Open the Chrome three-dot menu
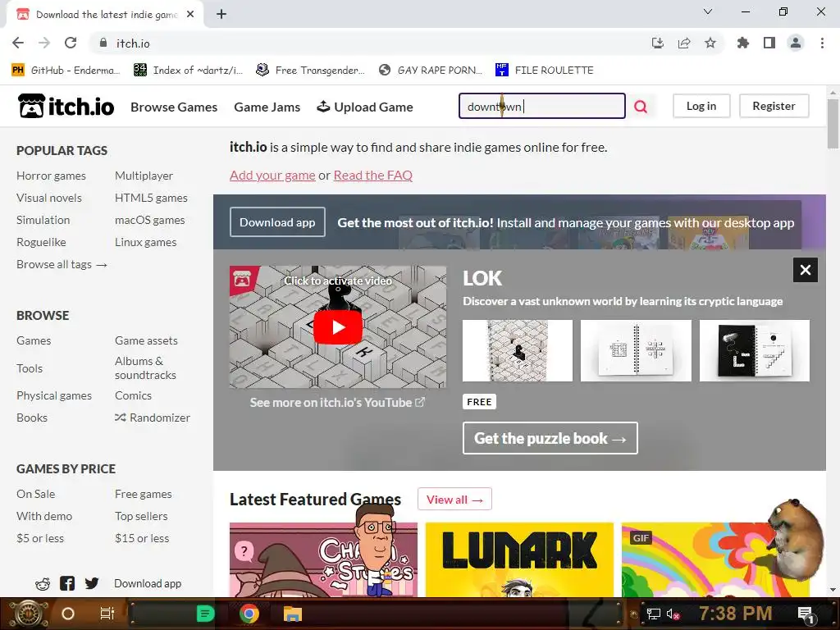This screenshot has width=840, height=630. pos(822,43)
